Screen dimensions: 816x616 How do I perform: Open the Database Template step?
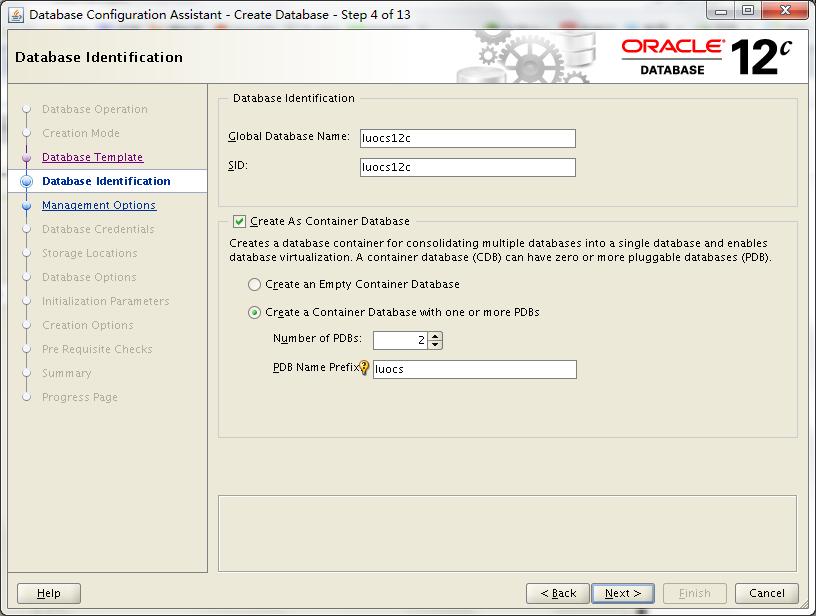pyautogui.click(x=93, y=157)
